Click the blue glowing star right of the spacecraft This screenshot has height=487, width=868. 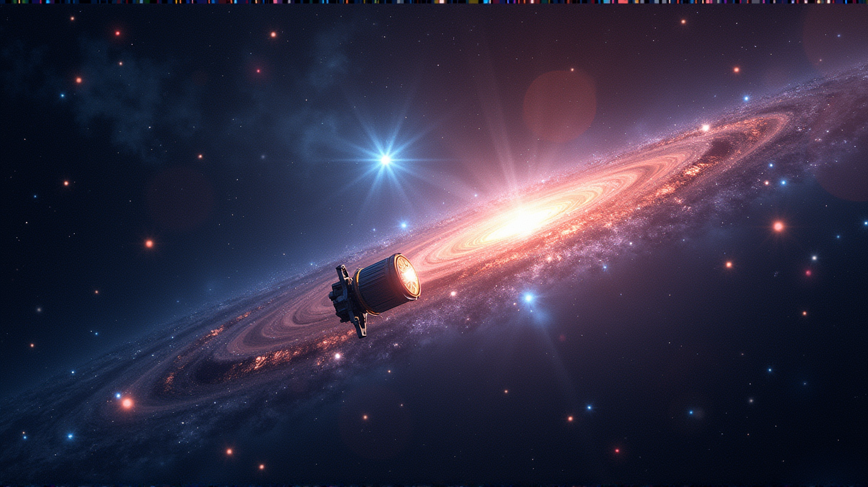tap(529, 297)
